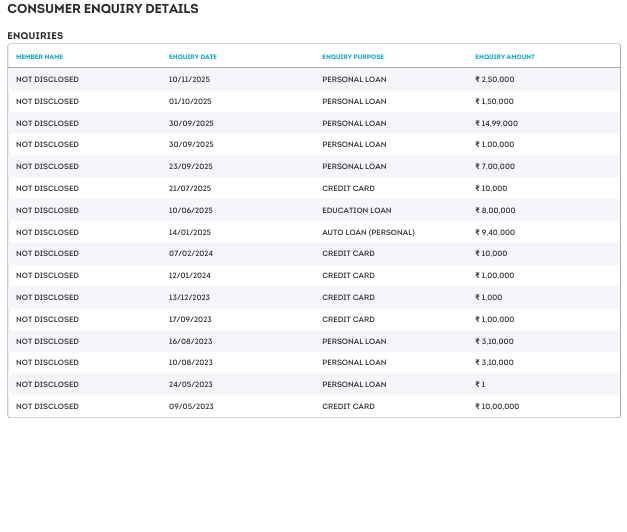Click the Enquiry Purpose column header
Screen dimensions: 627x532
click(353, 57)
